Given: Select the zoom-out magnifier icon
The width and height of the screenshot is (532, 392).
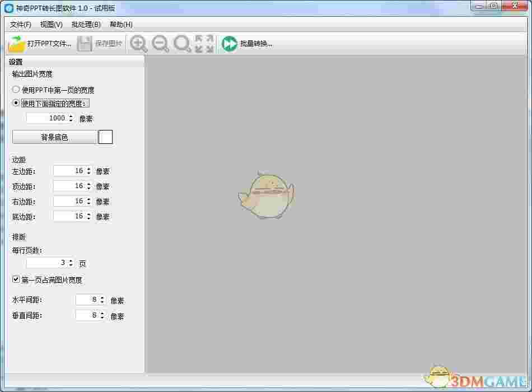Looking at the screenshot, I should (160, 44).
